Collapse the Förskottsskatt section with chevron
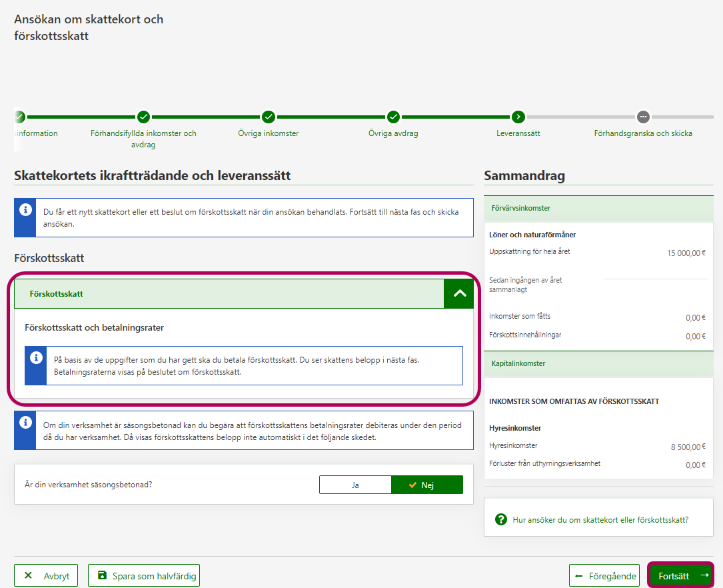 [x=459, y=293]
